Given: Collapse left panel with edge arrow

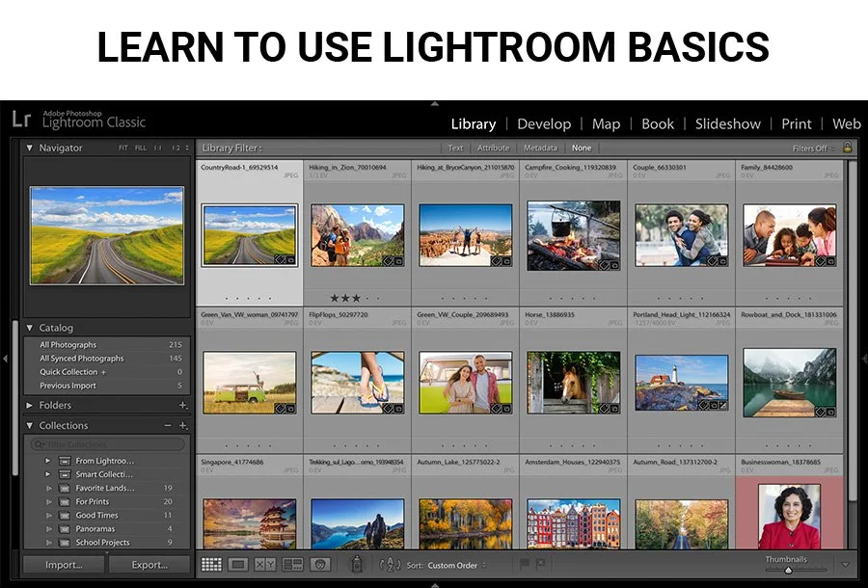Looking at the screenshot, I should [5, 359].
